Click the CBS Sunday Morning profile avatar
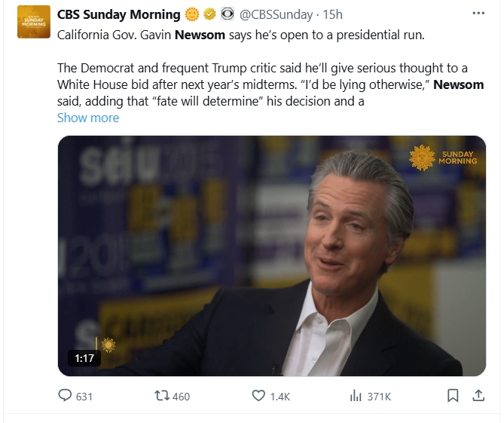The image size is (504, 423). [34, 22]
